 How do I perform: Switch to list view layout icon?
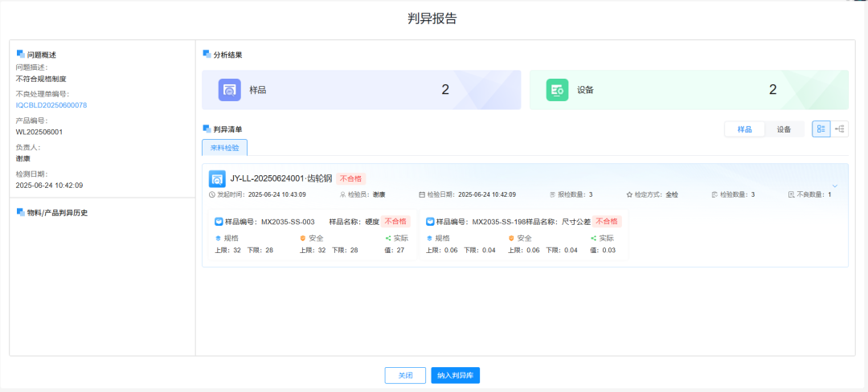pyautogui.click(x=821, y=129)
